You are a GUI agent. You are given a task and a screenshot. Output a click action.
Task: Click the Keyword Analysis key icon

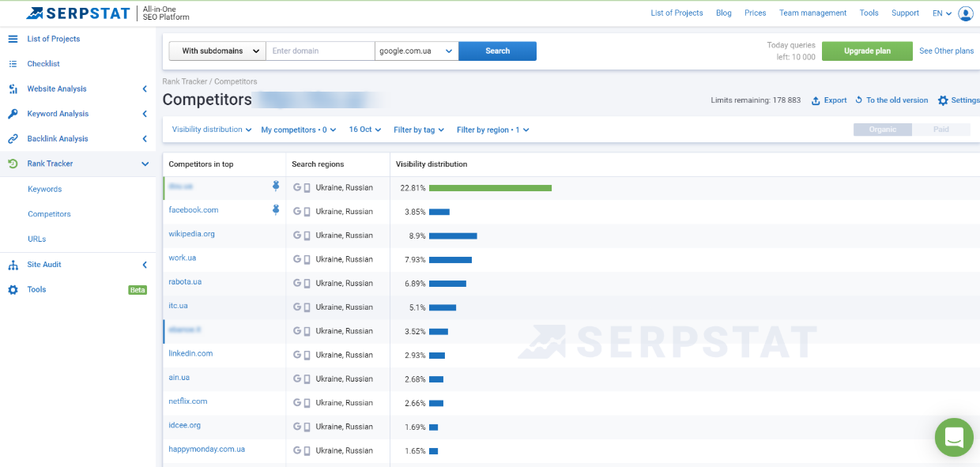[x=13, y=114]
